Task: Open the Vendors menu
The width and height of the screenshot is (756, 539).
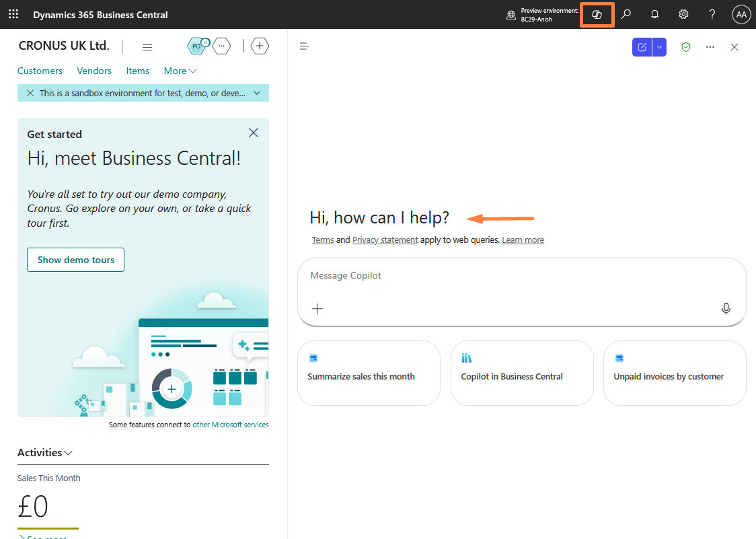Action: click(x=94, y=71)
